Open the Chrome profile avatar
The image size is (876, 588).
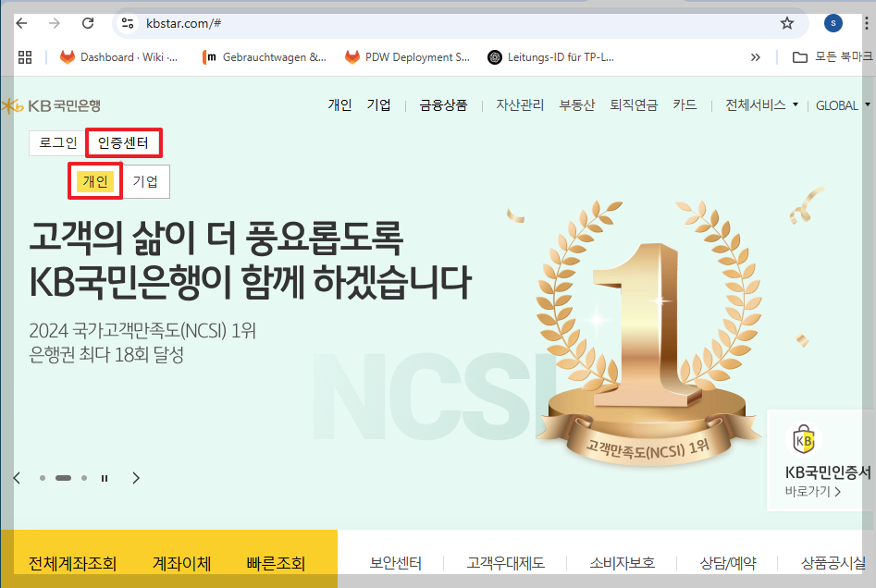(x=833, y=23)
